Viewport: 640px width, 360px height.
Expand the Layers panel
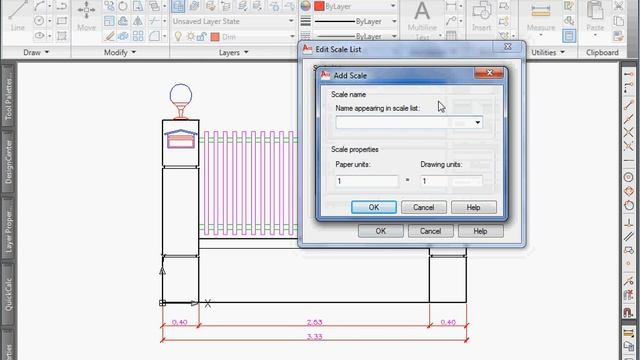(x=233, y=52)
